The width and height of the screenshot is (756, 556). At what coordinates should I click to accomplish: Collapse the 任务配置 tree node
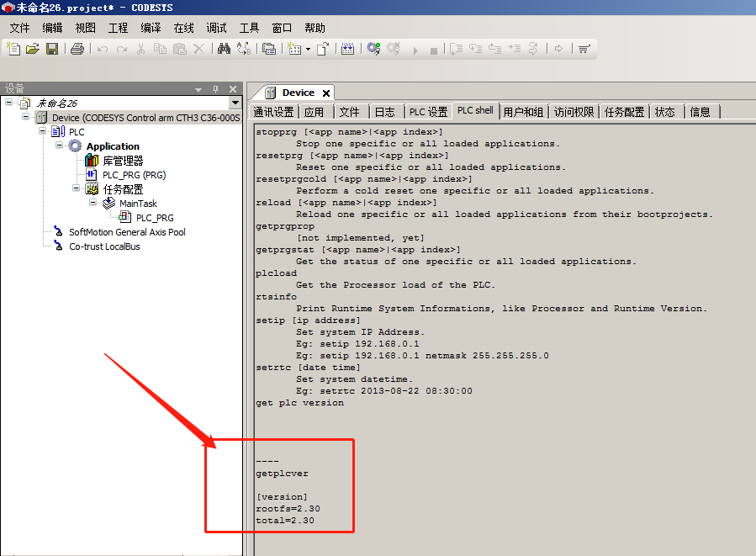pyautogui.click(x=76, y=188)
